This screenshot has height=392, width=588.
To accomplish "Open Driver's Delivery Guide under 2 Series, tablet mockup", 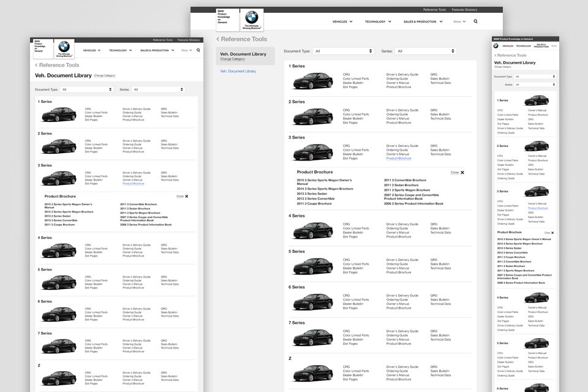I will pos(137,141).
